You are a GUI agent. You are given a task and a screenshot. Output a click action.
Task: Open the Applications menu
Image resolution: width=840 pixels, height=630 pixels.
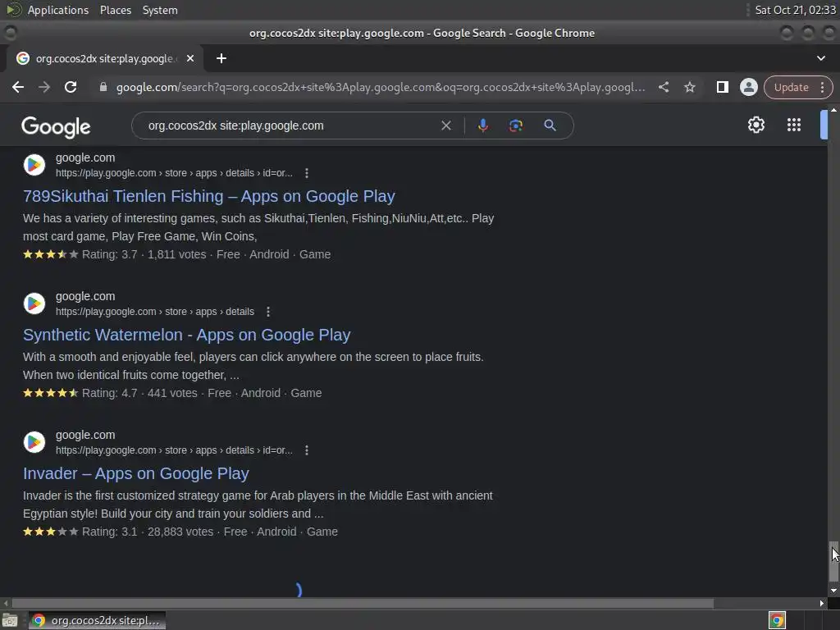[58, 10]
